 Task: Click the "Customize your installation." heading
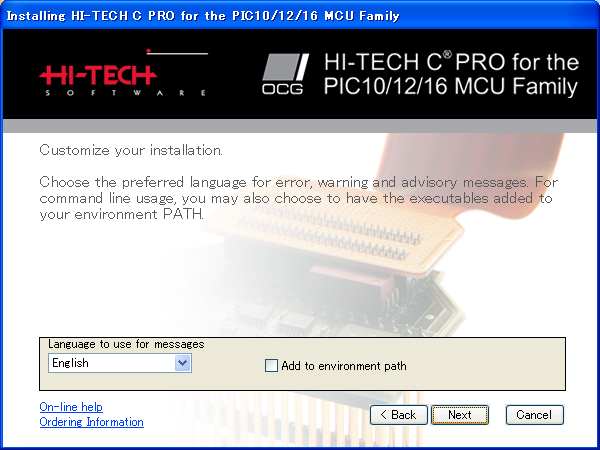(x=131, y=150)
